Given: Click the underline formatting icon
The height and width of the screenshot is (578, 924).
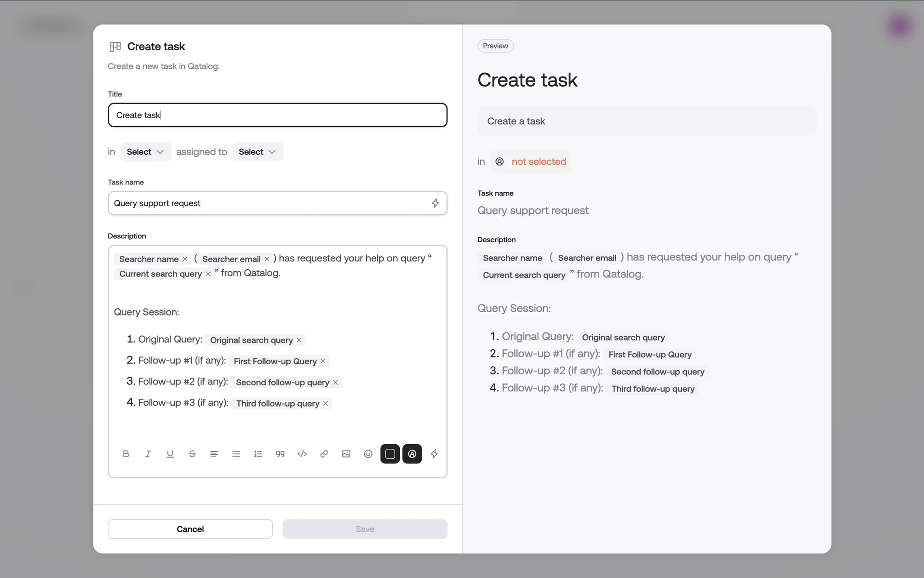Looking at the screenshot, I should pos(170,454).
